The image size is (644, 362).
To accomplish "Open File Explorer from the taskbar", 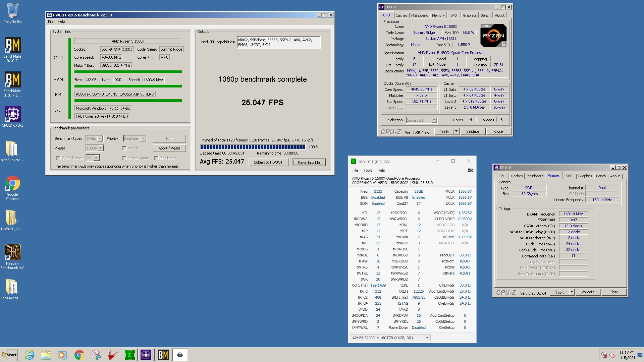I will (x=46, y=355).
